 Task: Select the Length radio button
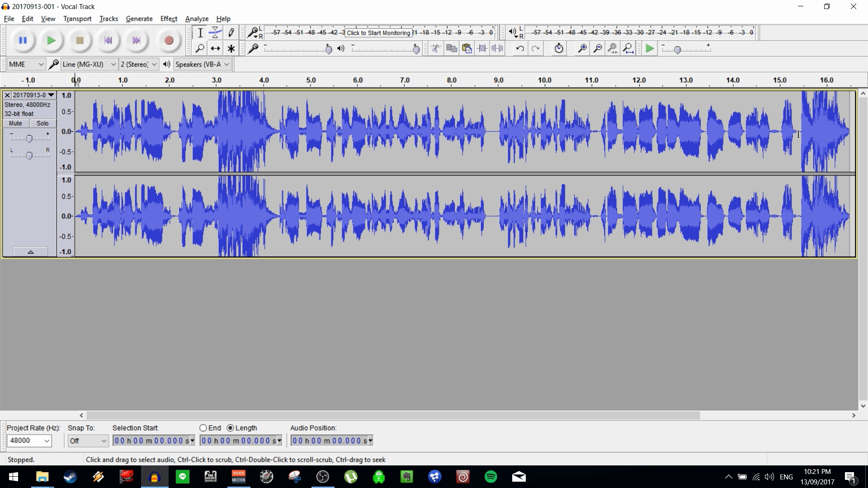[x=230, y=428]
